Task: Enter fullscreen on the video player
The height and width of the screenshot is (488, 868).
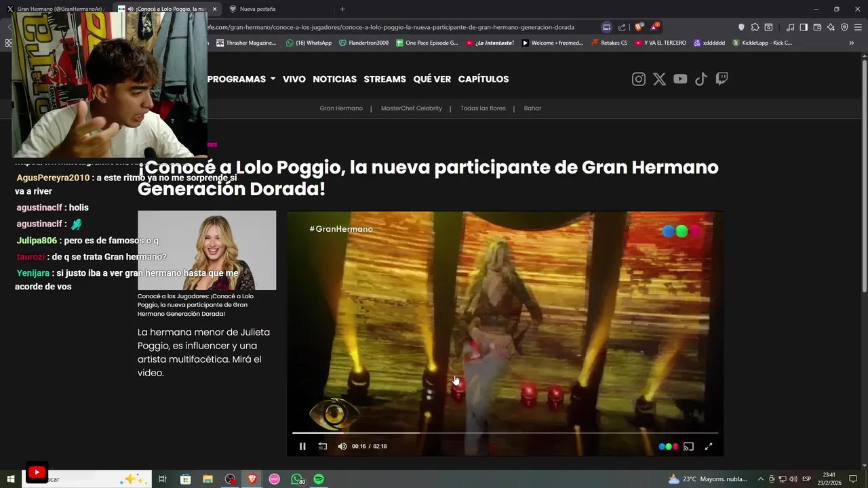Action: point(709,446)
